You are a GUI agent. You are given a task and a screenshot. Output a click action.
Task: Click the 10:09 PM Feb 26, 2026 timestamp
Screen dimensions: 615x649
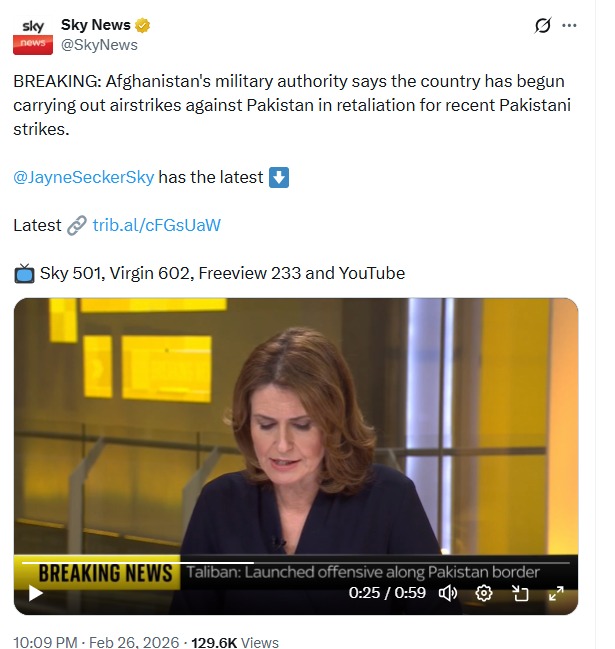tap(96, 642)
